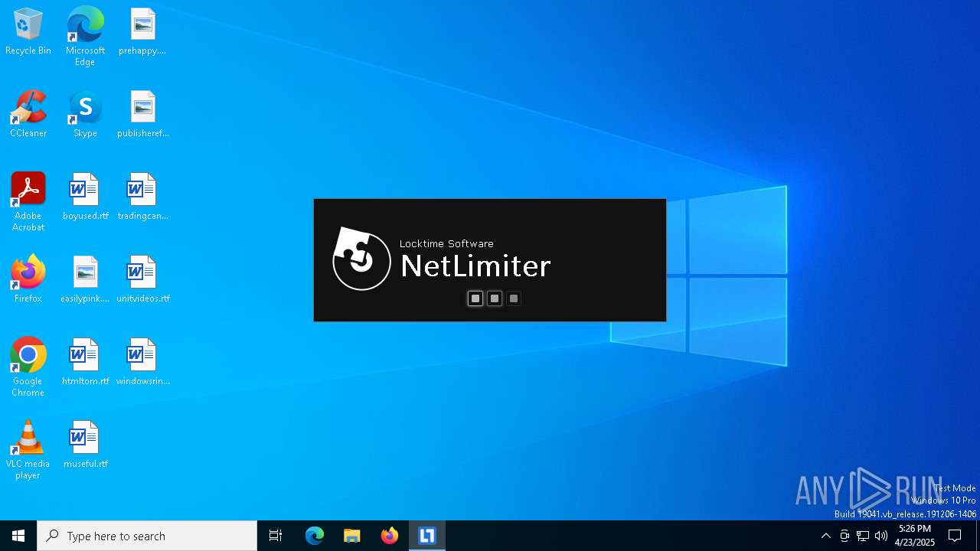Screen dimensions: 980x551
Task: Expand the hidden system tray icons
Action: point(825,536)
